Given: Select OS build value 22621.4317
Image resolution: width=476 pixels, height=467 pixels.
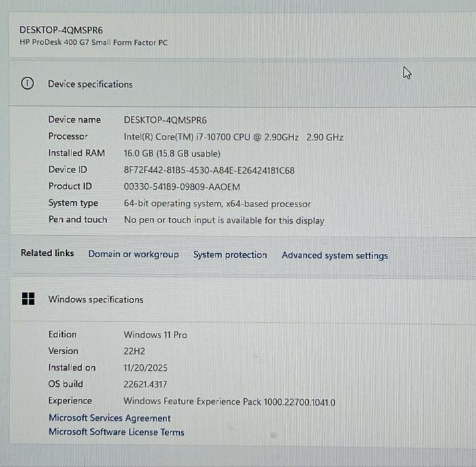Looking at the screenshot, I should point(146,384).
